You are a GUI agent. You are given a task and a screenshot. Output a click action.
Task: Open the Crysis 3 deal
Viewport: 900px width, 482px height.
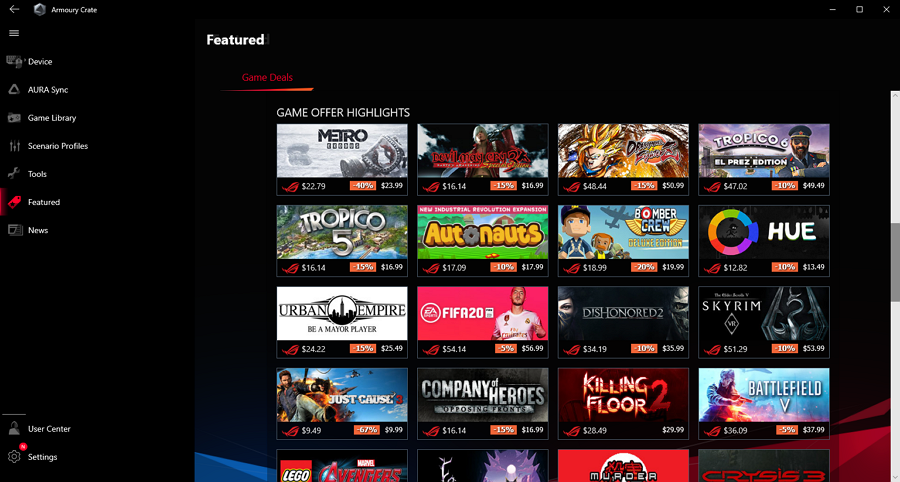[x=764, y=466]
